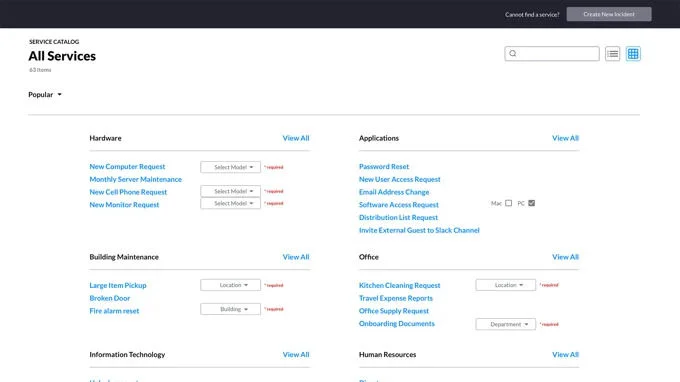Open Distribution List Request link
The image size is (680, 382).
pos(398,217)
